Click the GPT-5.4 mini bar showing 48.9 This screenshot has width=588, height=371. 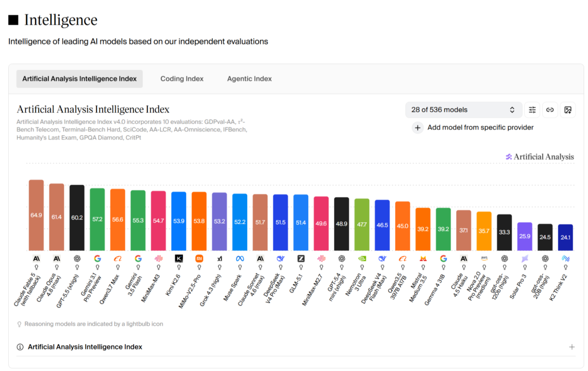click(341, 224)
